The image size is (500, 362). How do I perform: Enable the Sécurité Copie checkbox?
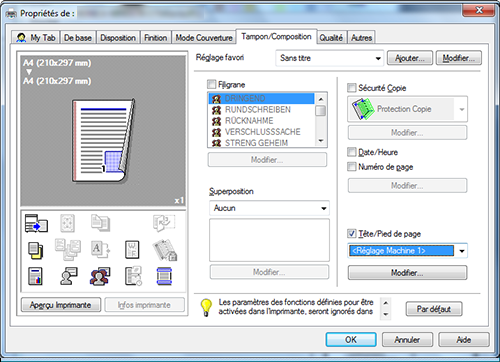(x=351, y=88)
